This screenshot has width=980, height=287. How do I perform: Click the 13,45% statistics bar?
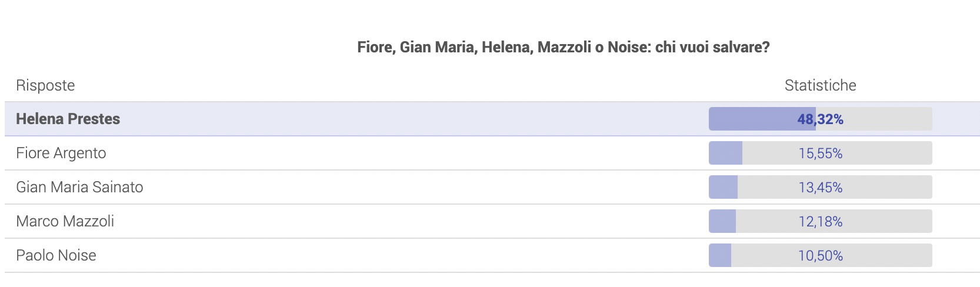click(x=821, y=187)
